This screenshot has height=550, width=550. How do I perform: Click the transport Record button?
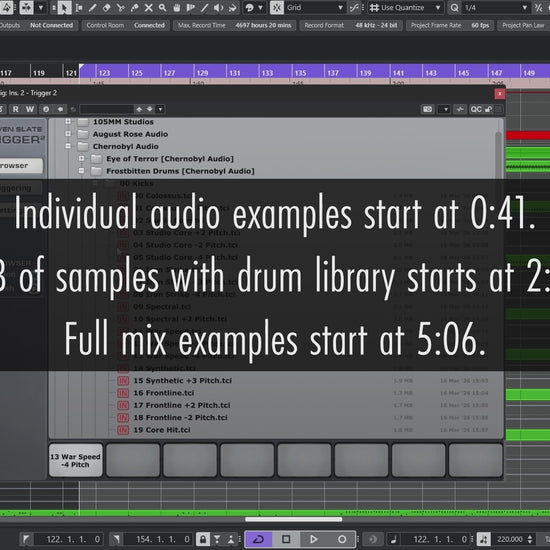[342, 539]
